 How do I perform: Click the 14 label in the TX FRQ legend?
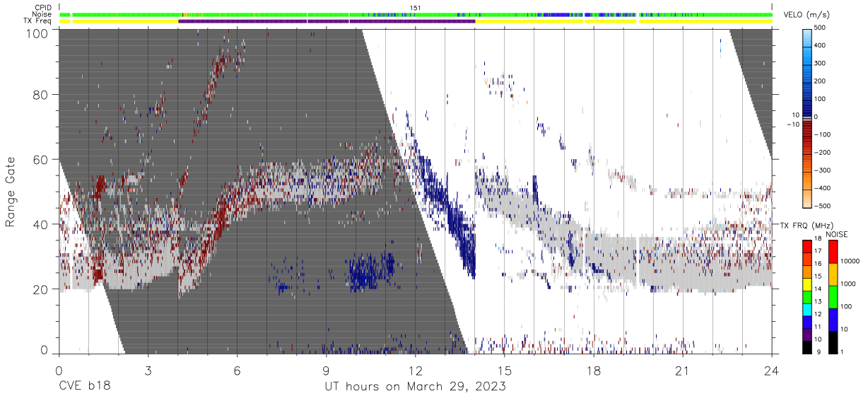coord(818,289)
